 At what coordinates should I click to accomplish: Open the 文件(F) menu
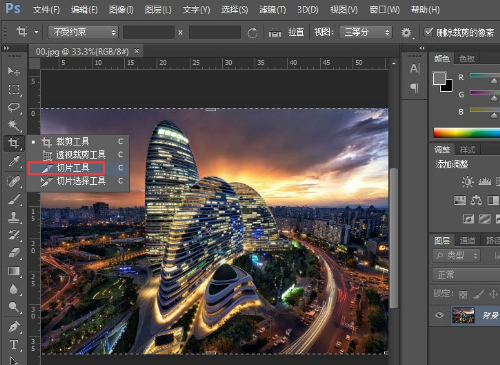click(x=46, y=10)
